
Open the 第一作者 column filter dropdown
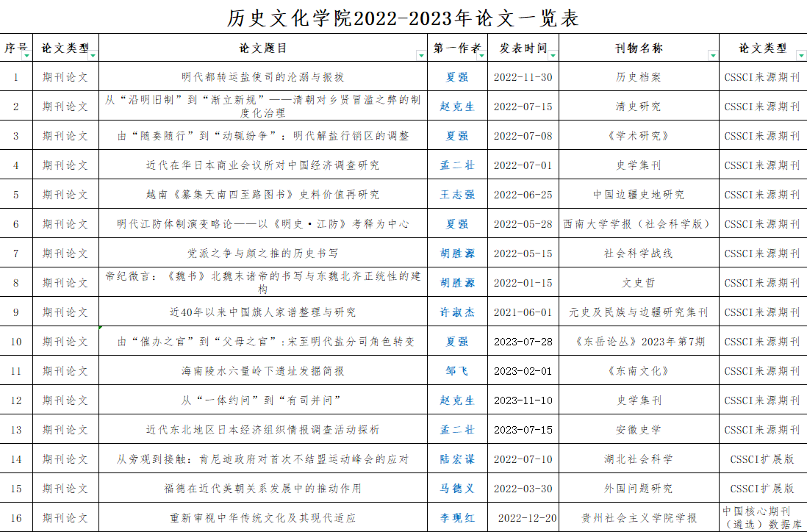(481, 55)
